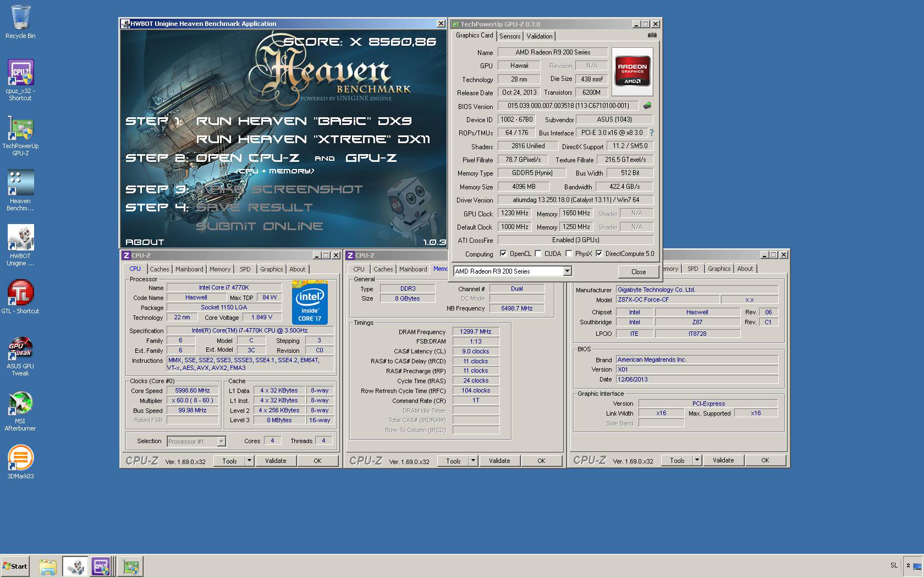Screen dimensions: 924x578
Task: Click the GPU Clock value field 1230 MHz
Action: pos(515,213)
